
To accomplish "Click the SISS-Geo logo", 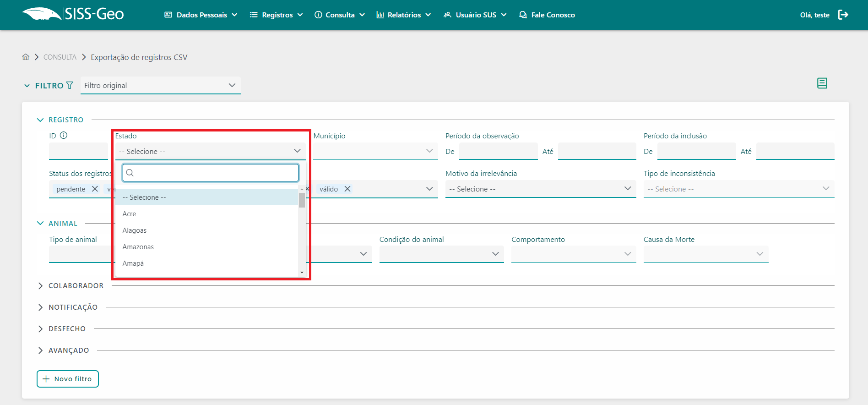I will click(x=73, y=14).
